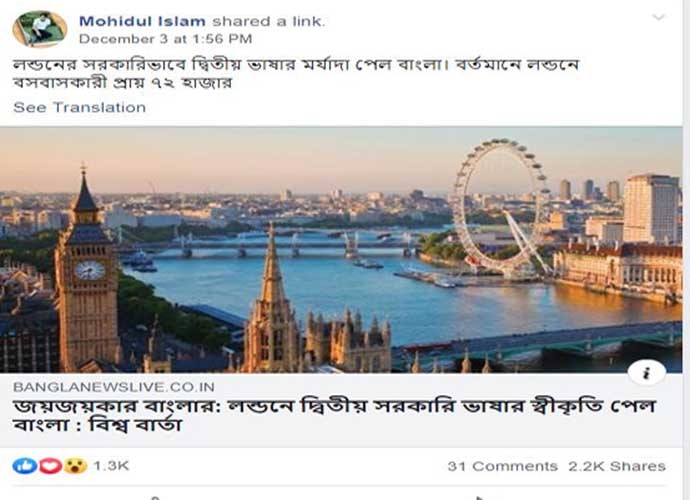View the 2.2K Shares list
The height and width of the screenshot is (500, 690).
[x=618, y=466]
